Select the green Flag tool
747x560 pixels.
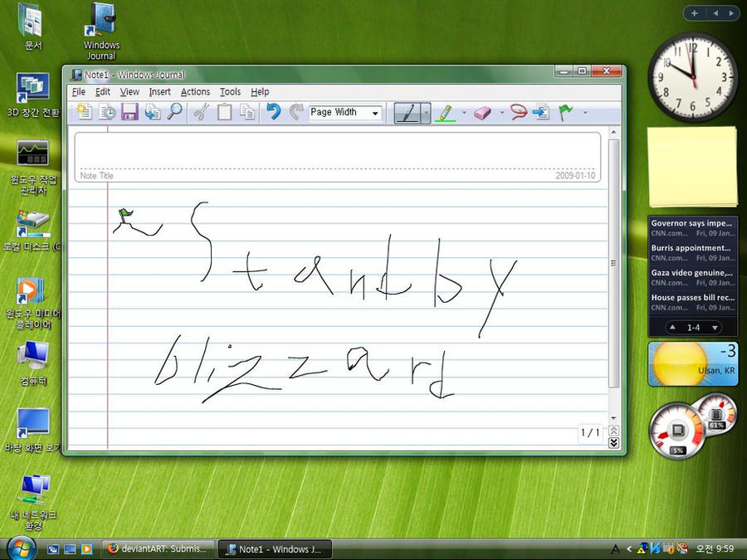[x=565, y=112]
